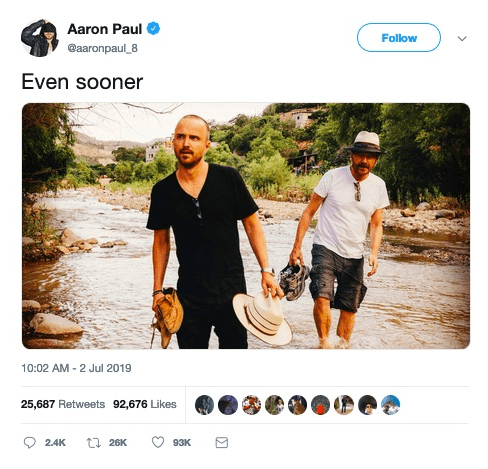488x469 pixels.
Task: View the list of 92,676 Likes
Action: pos(145,404)
